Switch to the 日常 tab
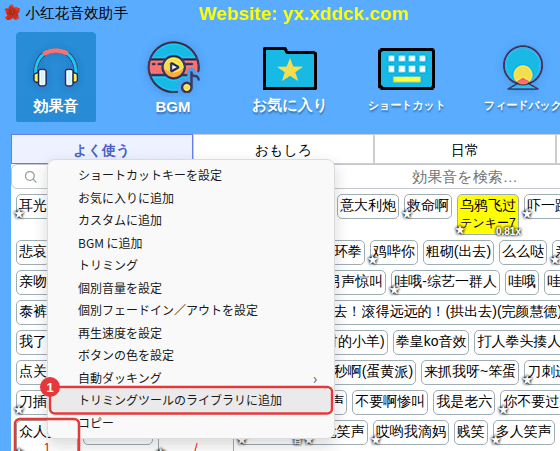 pos(464,150)
